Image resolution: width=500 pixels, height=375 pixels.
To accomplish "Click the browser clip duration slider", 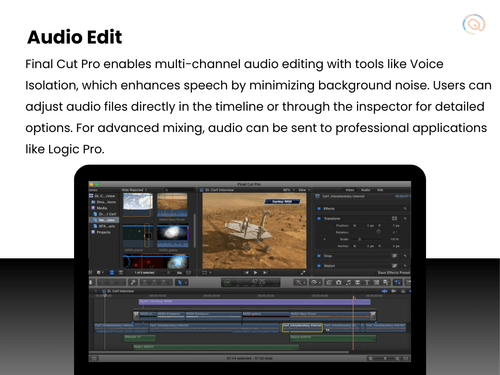I will (x=169, y=272).
